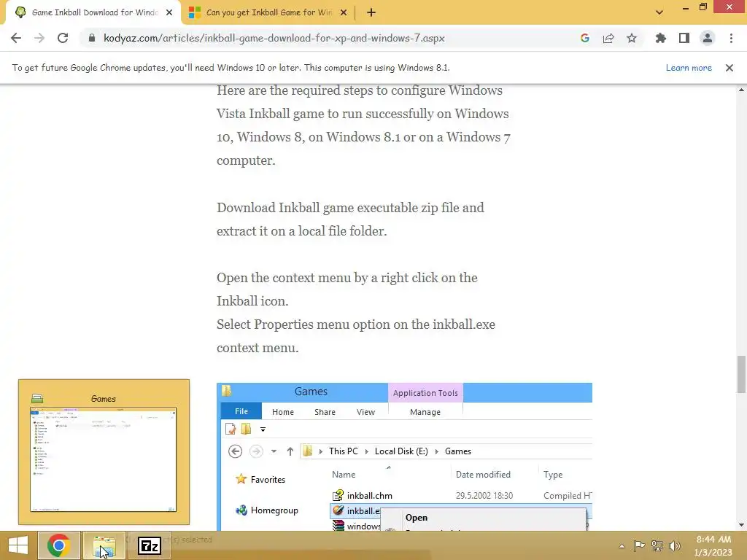Open the volume speaker icon
This screenshot has height=560, width=747.
coord(675,545)
